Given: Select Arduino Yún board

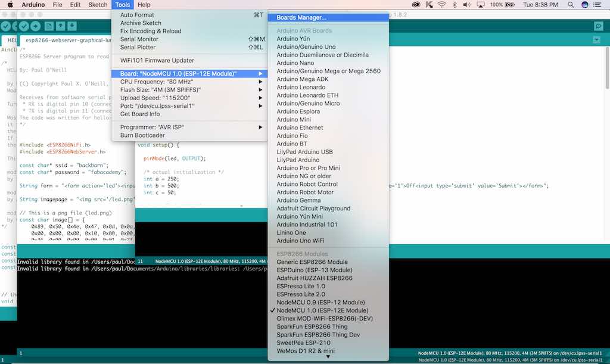Looking at the screenshot, I should (328, 39).
